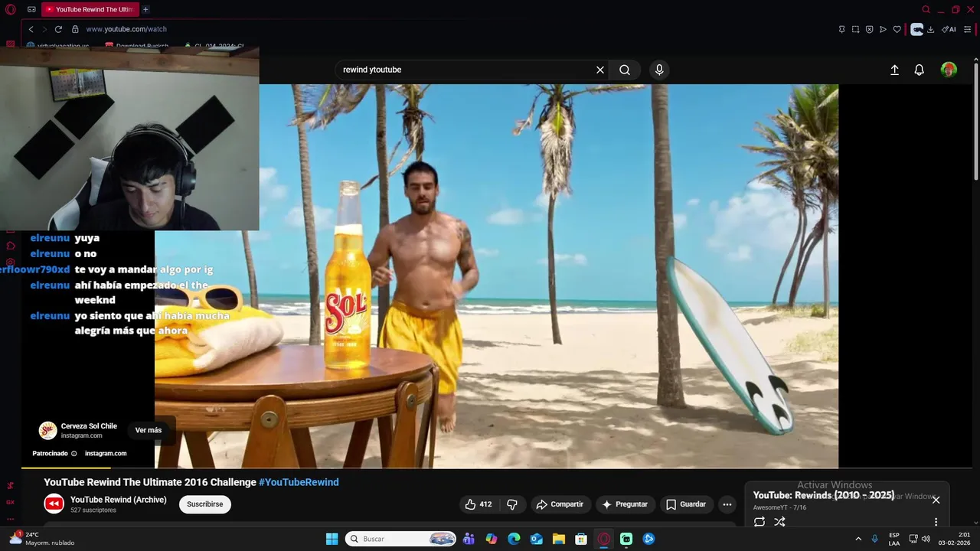Open Microsoft Edge from the taskbar

514,539
